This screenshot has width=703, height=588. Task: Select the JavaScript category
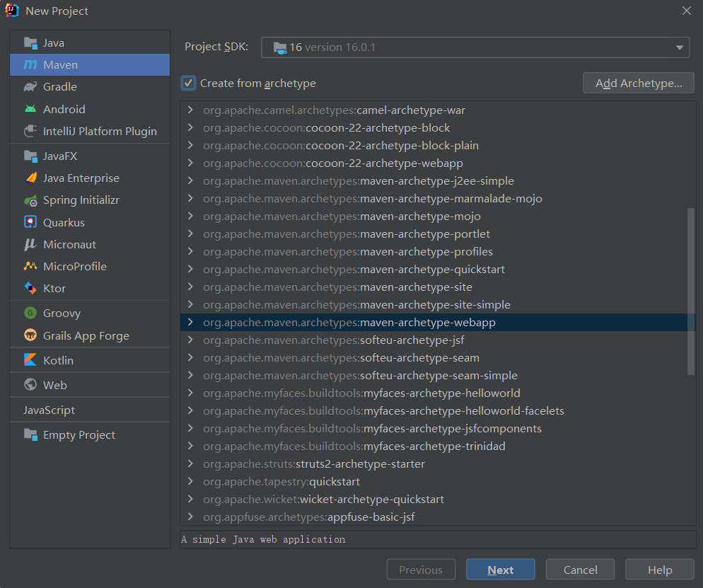pyautogui.click(x=49, y=410)
